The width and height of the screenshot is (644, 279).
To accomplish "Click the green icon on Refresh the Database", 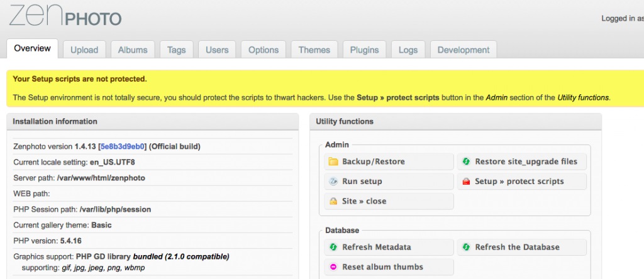I will pyautogui.click(x=466, y=248).
